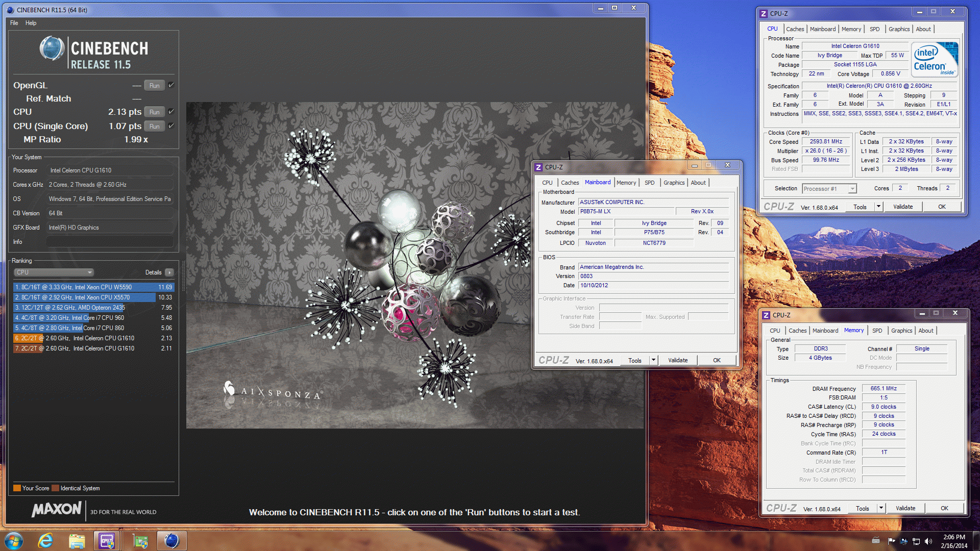This screenshot has height=551, width=980.
Task: Open the taskbar clock showing 2:06 PM
Action: point(954,541)
